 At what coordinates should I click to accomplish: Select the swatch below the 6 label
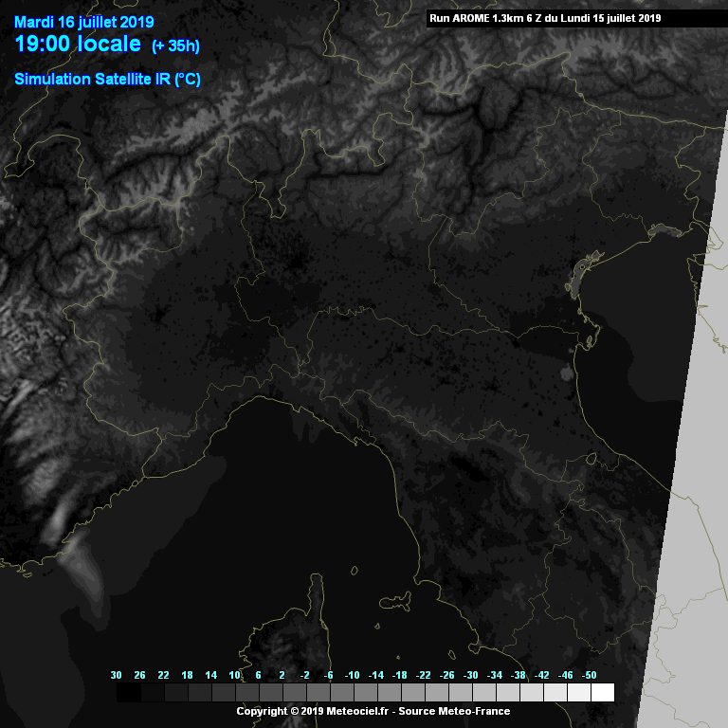point(271,692)
